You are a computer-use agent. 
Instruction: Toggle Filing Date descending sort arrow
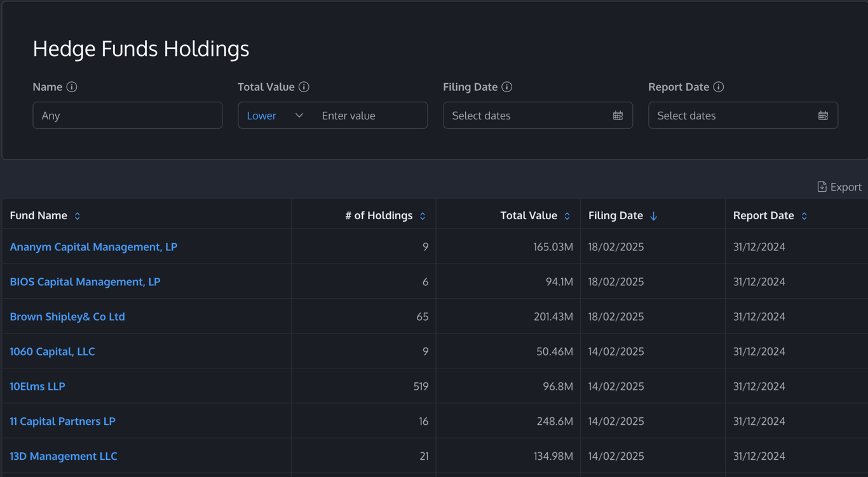[653, 216]
